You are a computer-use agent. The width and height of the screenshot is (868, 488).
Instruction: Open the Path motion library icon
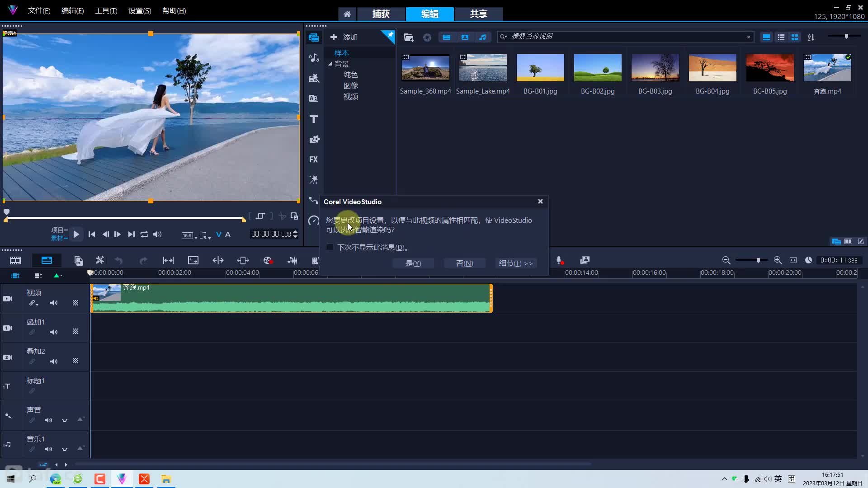point(314,200)
